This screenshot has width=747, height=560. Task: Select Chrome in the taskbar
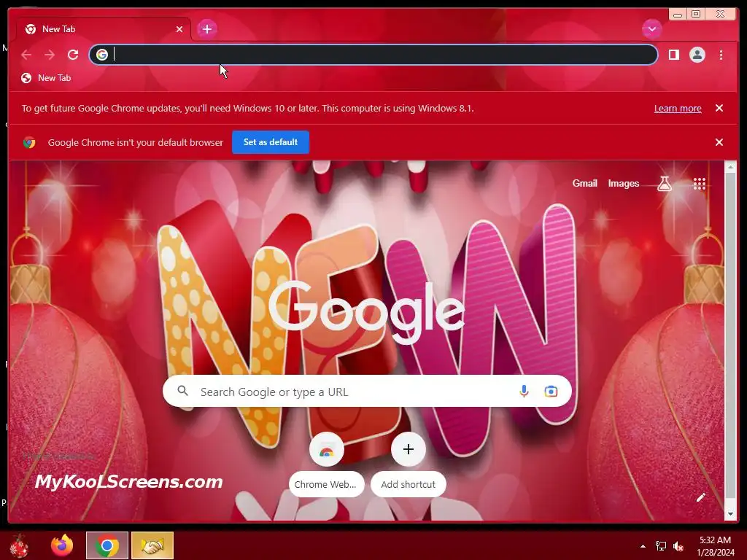click(x=107, y=545)
